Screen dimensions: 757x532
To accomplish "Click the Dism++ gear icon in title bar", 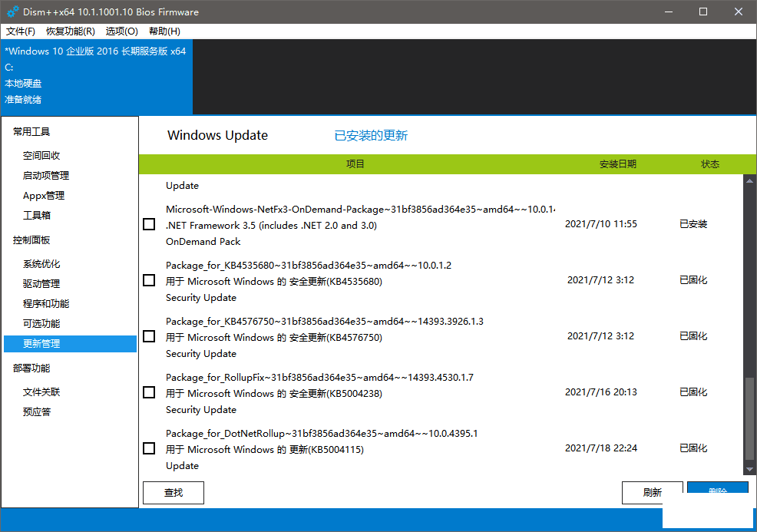I will [x=12, y=12].
